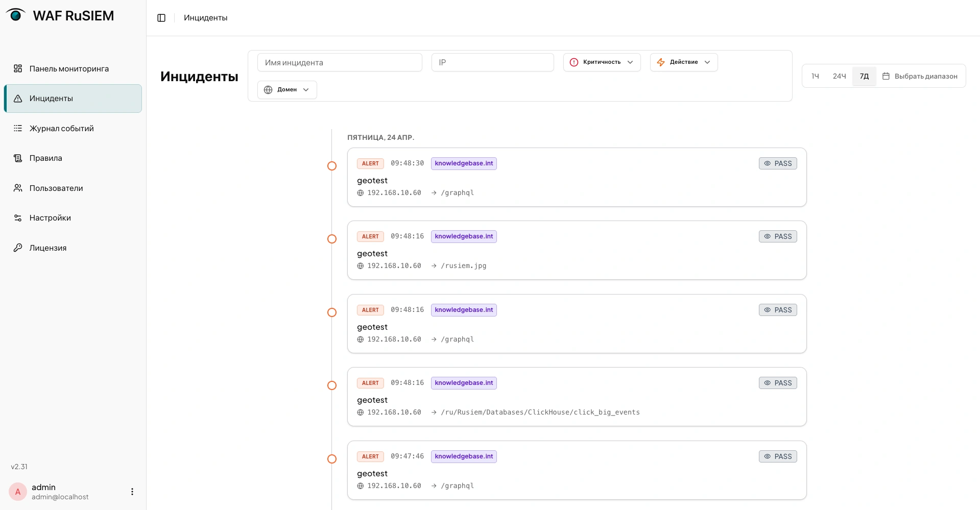Click Выбрать диапазон date range button

[x=920, y=76]
